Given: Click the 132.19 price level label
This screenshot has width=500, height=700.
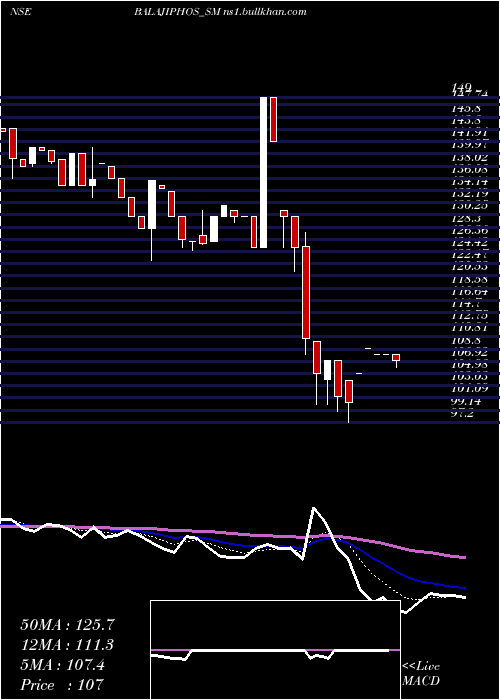Looking at the screenshot, I should 470,194.
